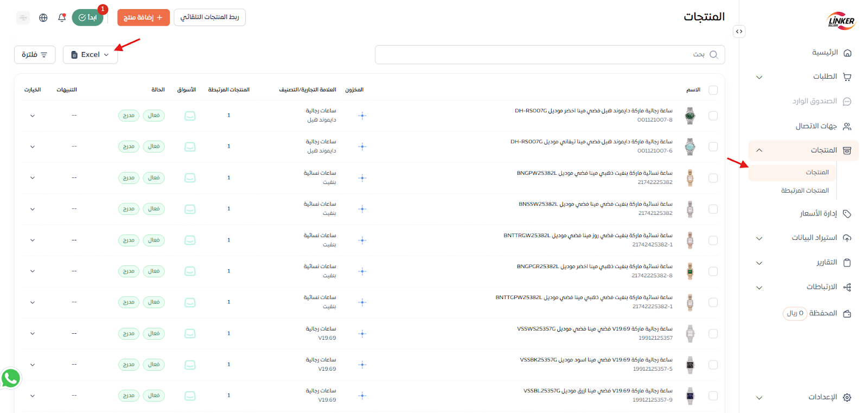868x413 pixels.
Task: Open the WhatsApp chat icon
Action: (x=11, y=378)
